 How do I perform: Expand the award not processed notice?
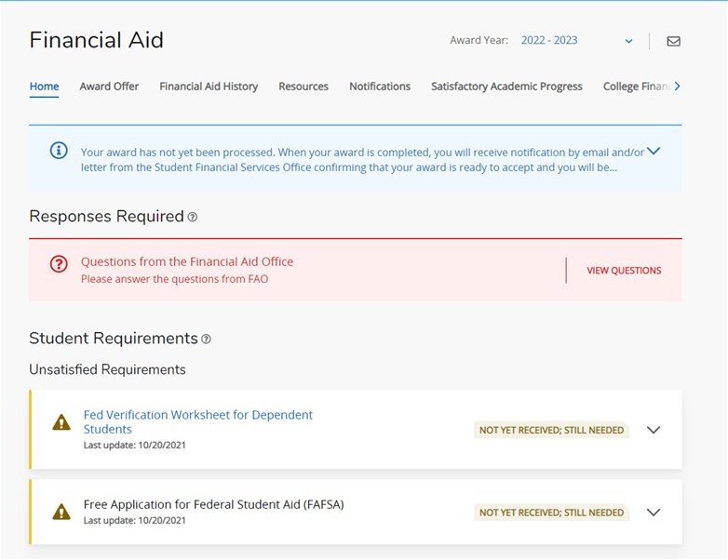tap(654, 151)
